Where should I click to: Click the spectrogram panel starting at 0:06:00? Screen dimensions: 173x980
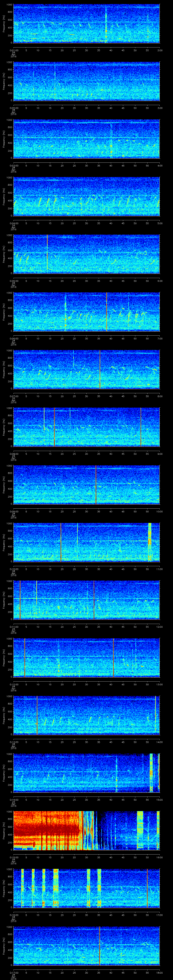click(x=87, y=312)
